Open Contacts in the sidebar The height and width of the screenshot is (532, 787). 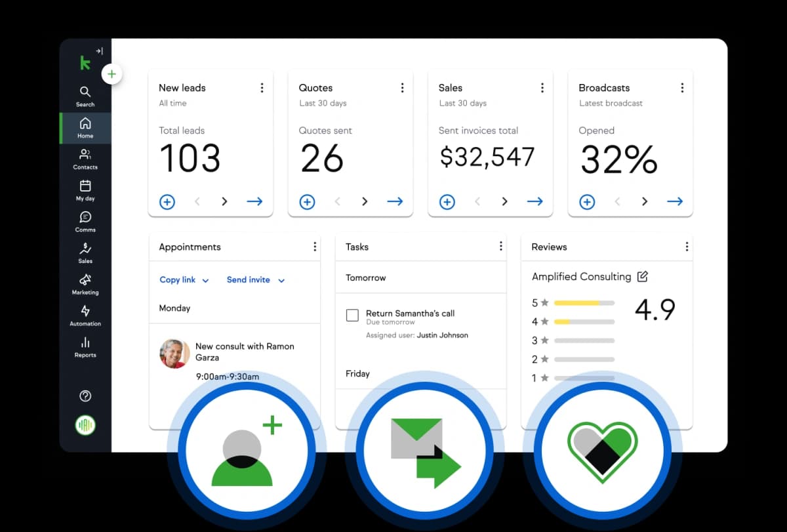pyautogui.click(x=85, y=159)
